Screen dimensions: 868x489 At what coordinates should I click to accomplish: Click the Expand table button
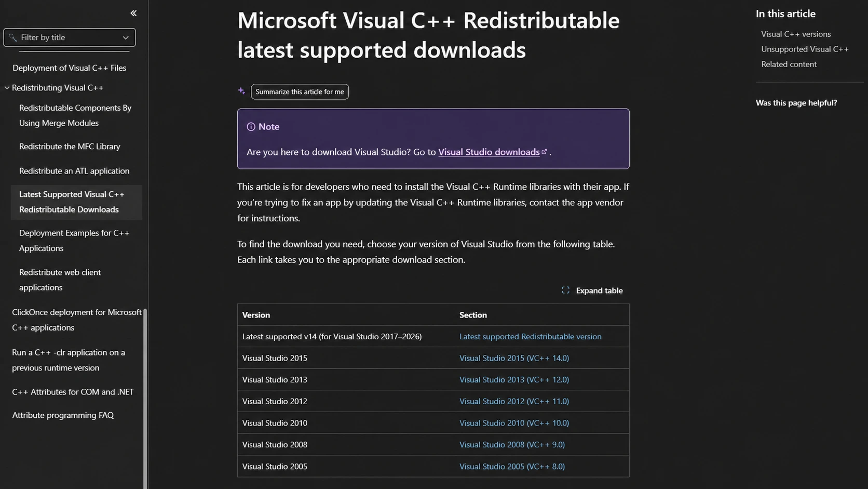click(x=592, y=290)
